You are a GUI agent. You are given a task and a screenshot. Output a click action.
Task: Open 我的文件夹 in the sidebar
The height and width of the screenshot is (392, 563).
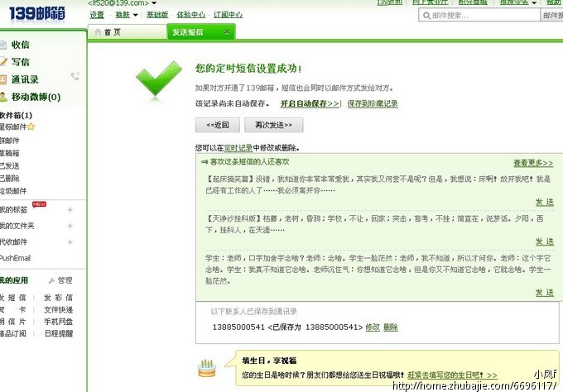click(x=17, y=226)
